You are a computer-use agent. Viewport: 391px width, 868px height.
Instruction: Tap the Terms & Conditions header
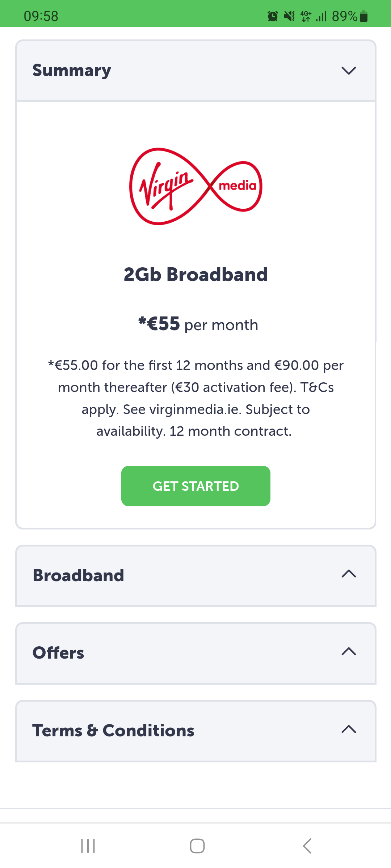[196, 731]
